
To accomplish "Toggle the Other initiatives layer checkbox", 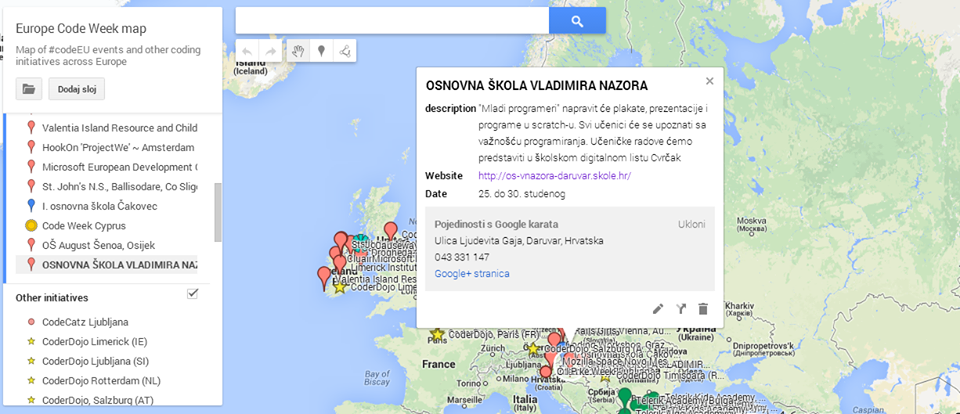I will [192, 294].
